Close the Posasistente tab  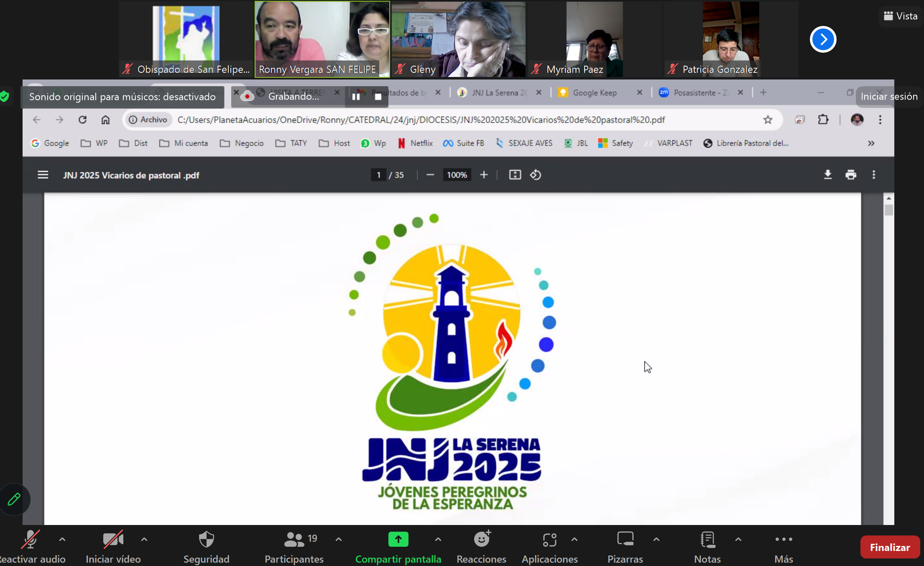click(x=740, y=92)
